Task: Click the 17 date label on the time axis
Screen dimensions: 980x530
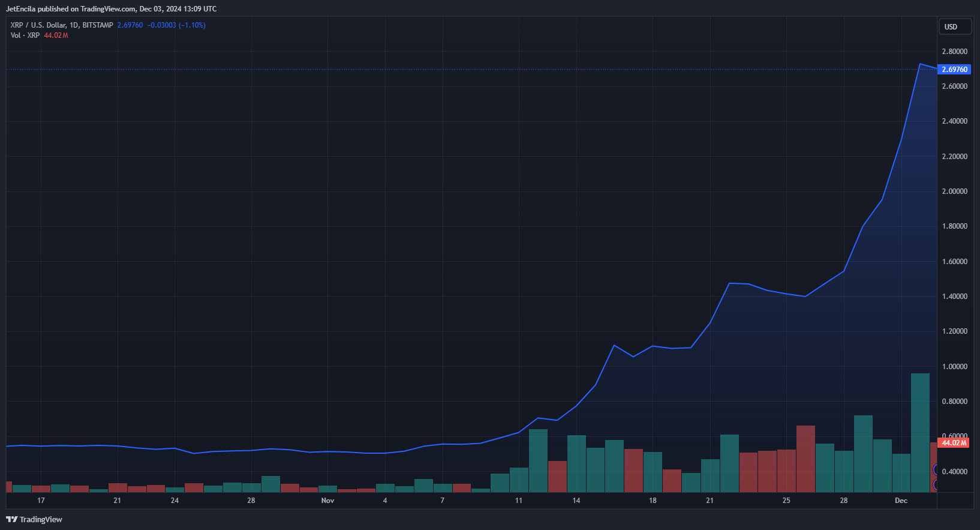Action: pos(41,501)
